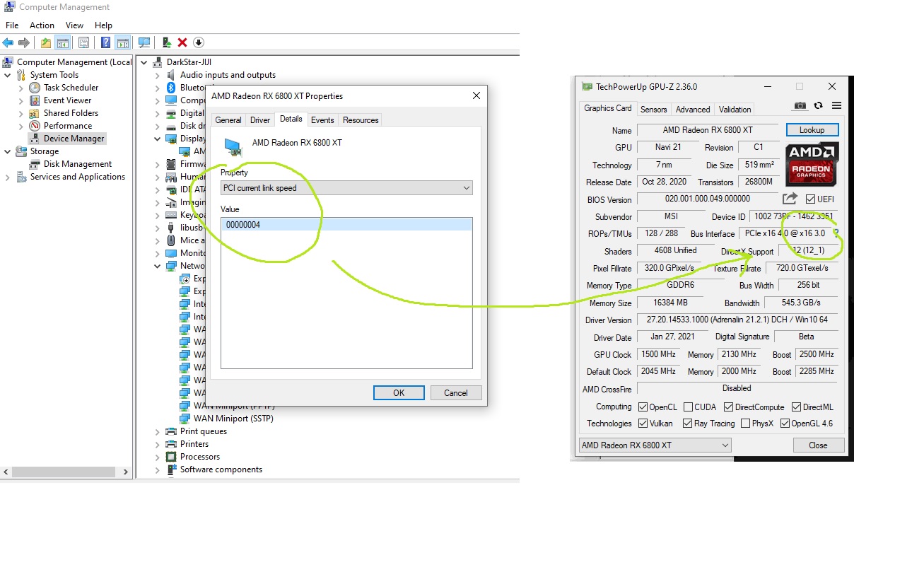Open the GPU selector dropdown in GPU-Z
This screenshot has height=572, width=924.
[655, 445]
